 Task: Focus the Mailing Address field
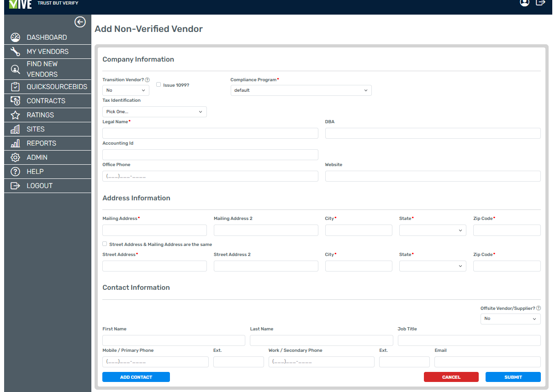[154, 230]
